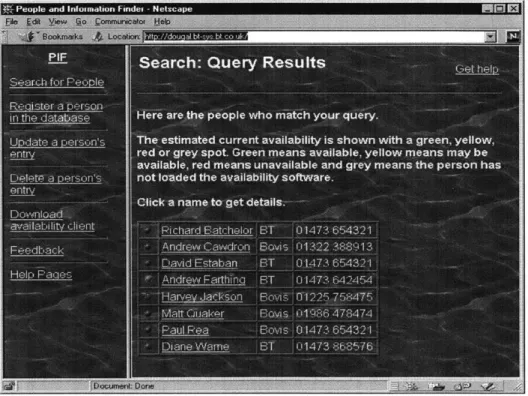Viewport: 528px width, 396px height.
Task: Click the Document: Done status text
Action: [124, 386]
